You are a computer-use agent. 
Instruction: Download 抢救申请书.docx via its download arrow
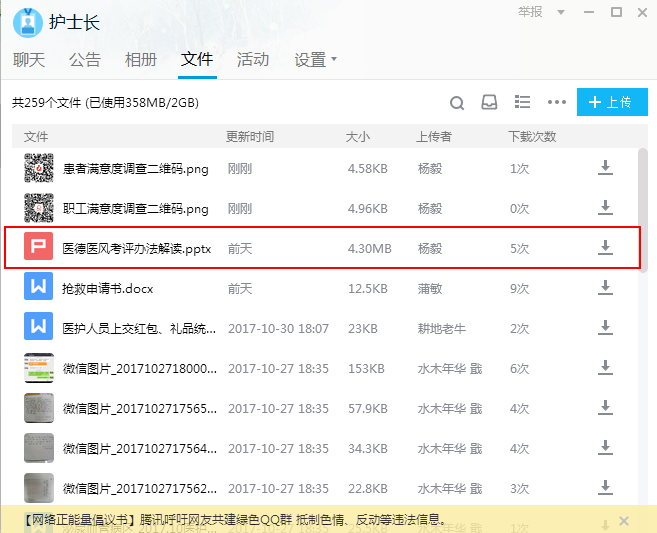(x=605, y=287)
